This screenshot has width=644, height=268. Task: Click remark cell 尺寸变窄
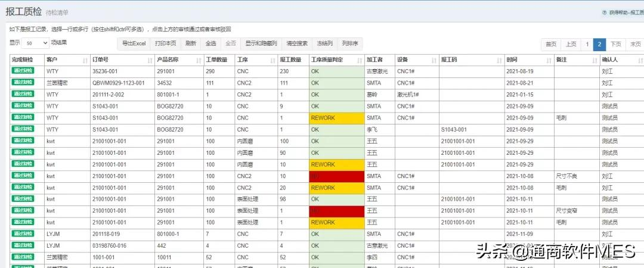(566, 211)
